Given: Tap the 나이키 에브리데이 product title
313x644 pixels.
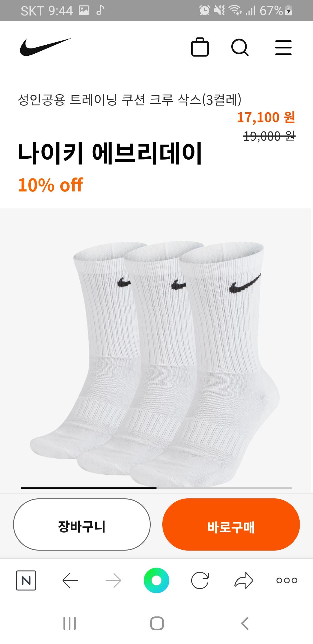Looking at the screenshot, I should point(110,153).
